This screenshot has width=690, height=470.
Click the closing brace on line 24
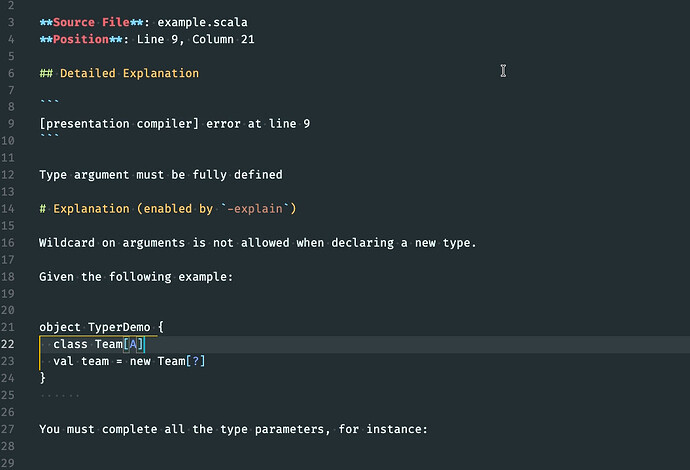tap(43, 378)
